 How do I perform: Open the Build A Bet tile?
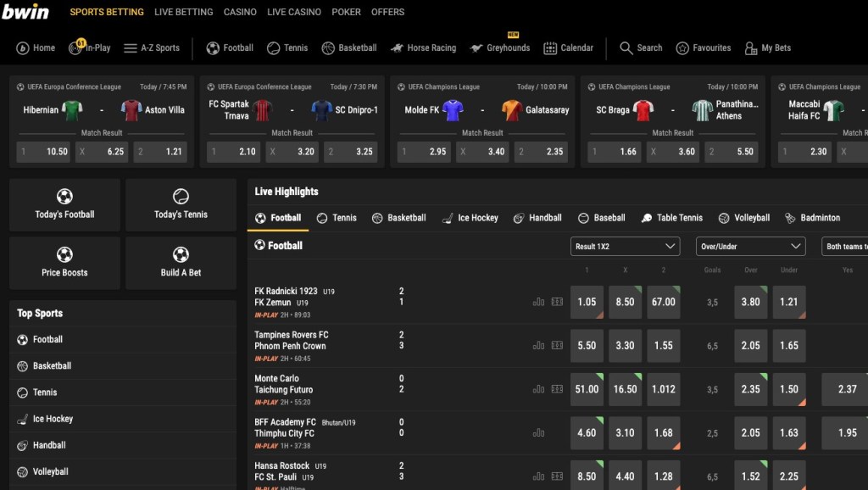(181, 263)
